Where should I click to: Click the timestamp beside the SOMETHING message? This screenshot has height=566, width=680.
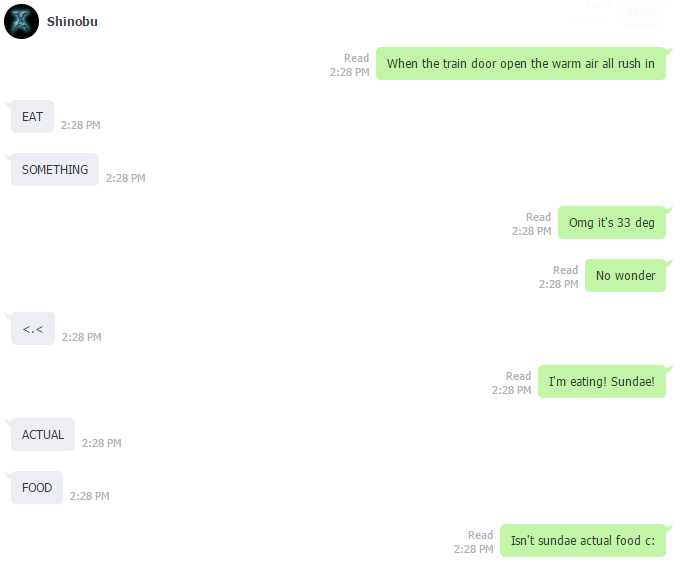pos(126,178)
